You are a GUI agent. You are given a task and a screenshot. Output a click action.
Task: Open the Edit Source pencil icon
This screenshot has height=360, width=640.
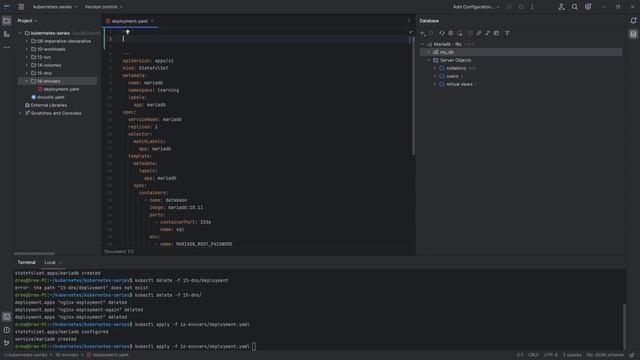pyautogui.click(x=478, y=33)
